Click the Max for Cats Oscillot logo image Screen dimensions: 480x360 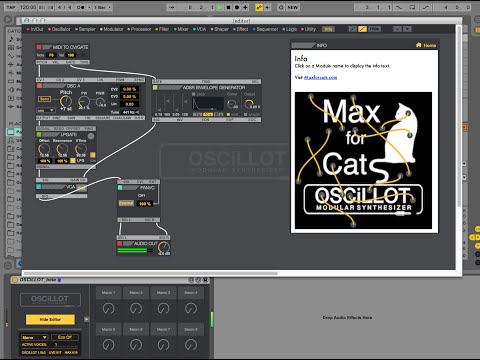click(x=363, y=160)
